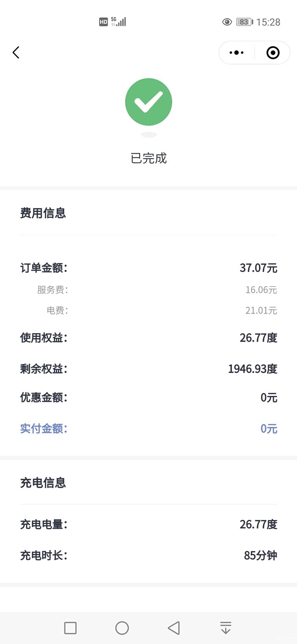Tap the 37.07元 order amount
Screen dimensions: 297x644
click(x=258, y=268)
